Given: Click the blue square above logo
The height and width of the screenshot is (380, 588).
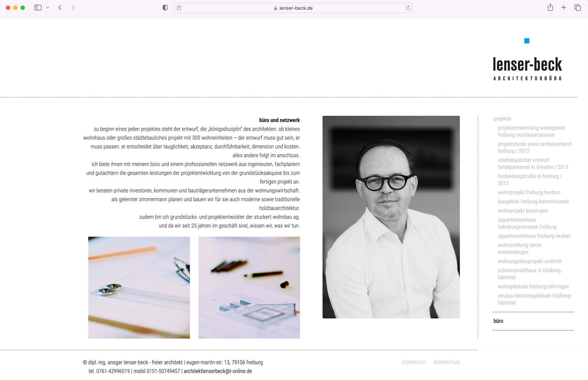Looking at the screenshot, I should coord(527,41).
